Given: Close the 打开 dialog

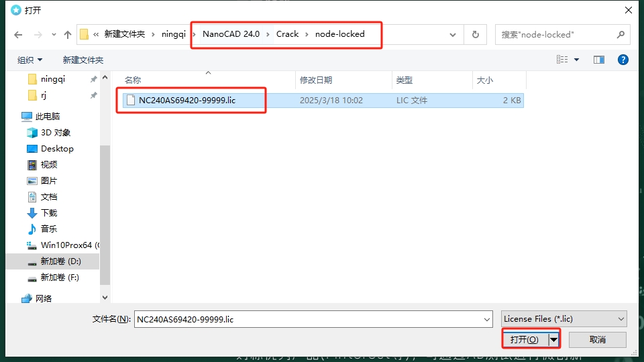Looking at the screenshot, I should [629, 10].
